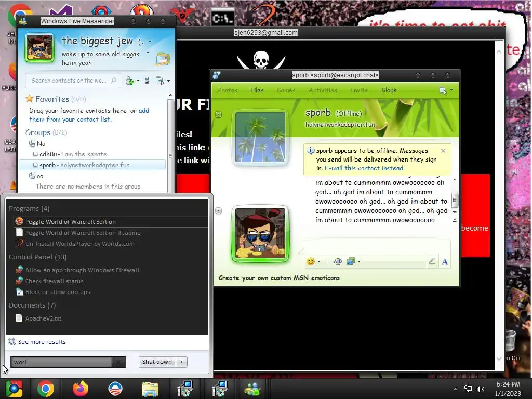This screenshot has width=532, height=399.
Task: Collapse the 'No' contact group
Action: point(32,143)
